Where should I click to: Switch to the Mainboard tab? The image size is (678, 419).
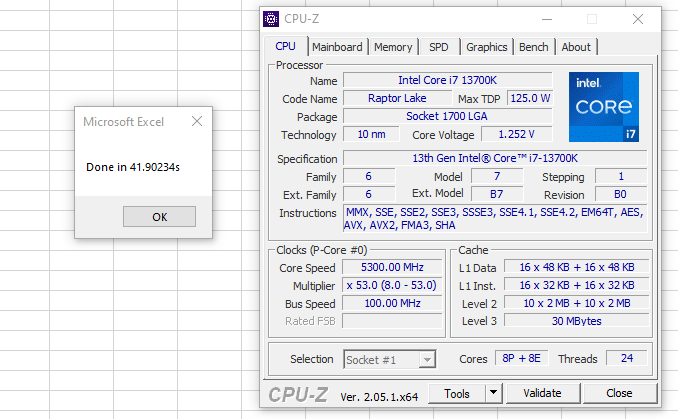point(337,47)
